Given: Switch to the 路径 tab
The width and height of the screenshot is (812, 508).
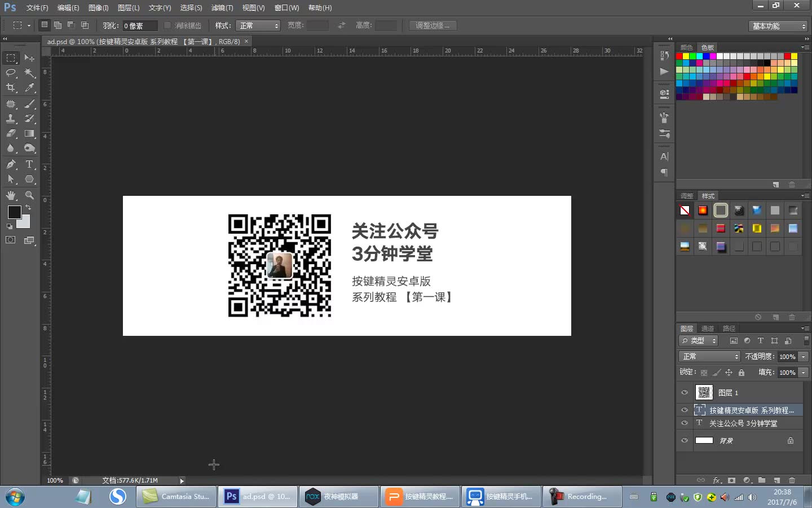Looking at the screenshot, I should [x=729, y=329].
